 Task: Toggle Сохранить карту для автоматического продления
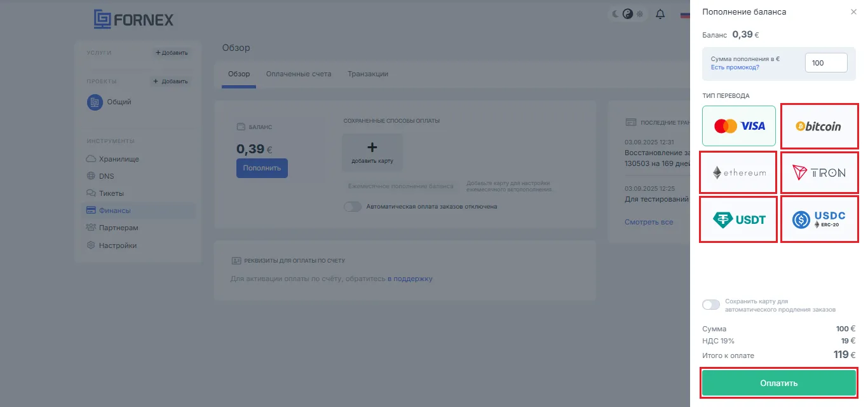pyautogui.click(x=711, y=305)
